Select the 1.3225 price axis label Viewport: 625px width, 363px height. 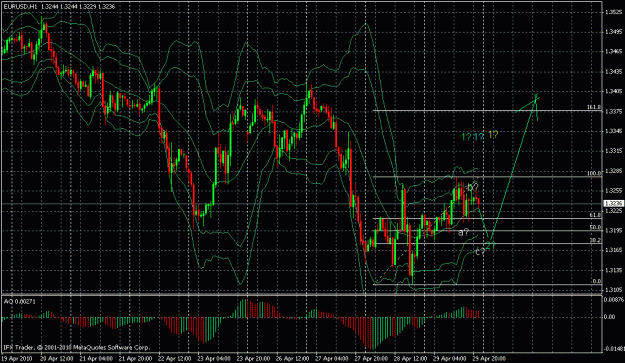click(x=613, y=211)
